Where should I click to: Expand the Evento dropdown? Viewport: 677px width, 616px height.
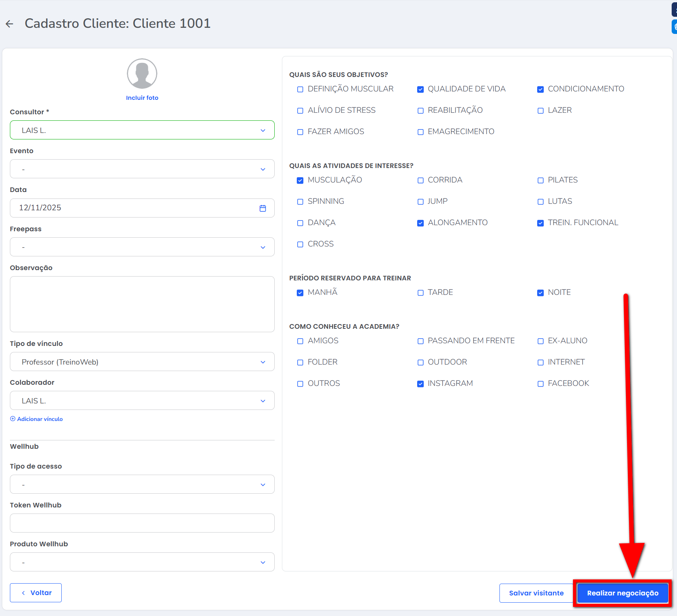(x=142, y=169)
